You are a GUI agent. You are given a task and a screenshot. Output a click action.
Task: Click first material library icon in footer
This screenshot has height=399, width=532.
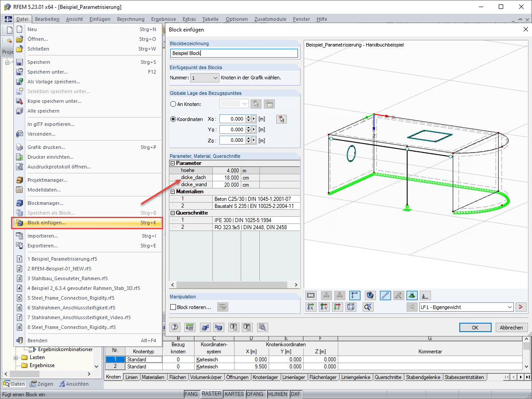[234, 328]
